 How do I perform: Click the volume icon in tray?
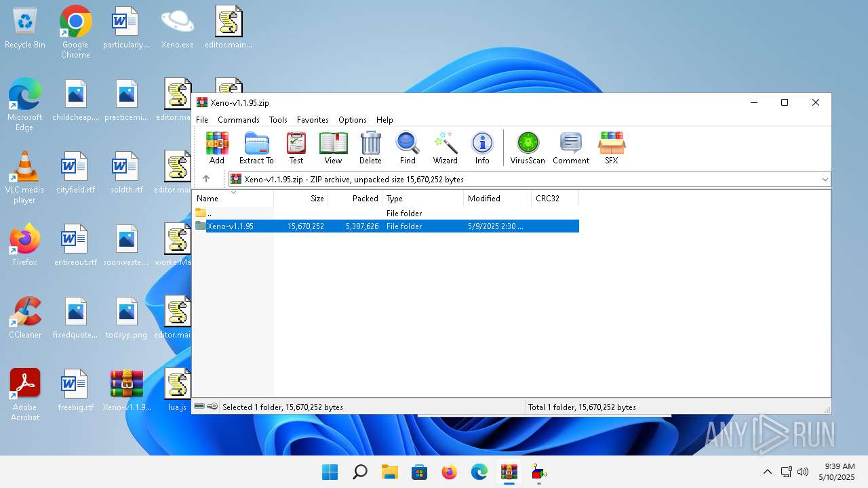(803, 472)
